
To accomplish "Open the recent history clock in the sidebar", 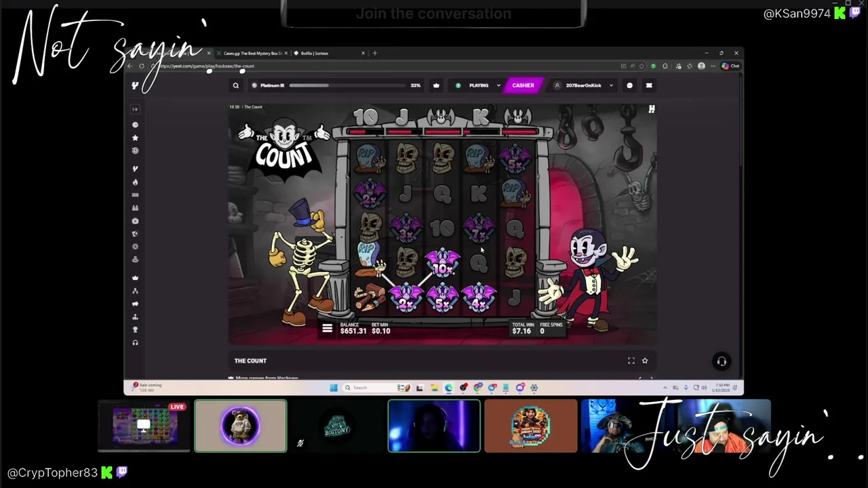I will pyautogui.click(x=135, y=150).
